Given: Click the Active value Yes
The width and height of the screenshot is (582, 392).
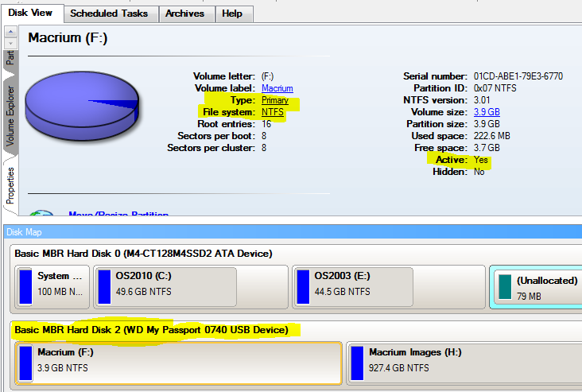Looking at the screenshot, I should (x=481, y=160).
